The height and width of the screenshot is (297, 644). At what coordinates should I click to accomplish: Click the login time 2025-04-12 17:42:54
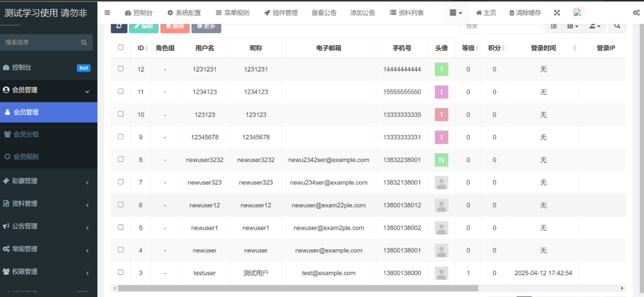[543, 273]
